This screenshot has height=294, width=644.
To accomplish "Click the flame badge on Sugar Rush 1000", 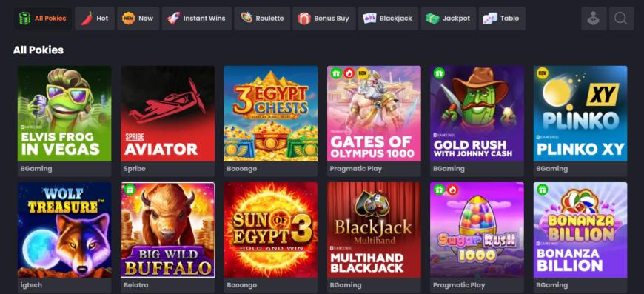I will 452,190.
